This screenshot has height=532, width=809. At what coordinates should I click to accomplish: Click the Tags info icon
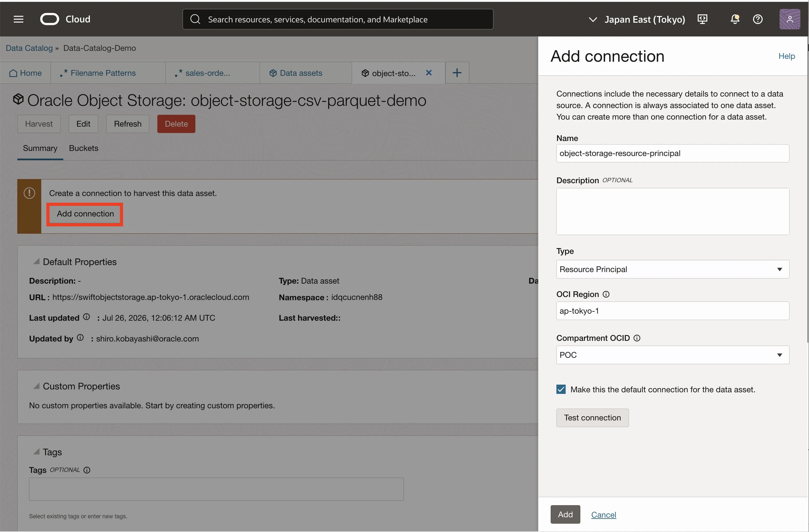tap(87, 470)
